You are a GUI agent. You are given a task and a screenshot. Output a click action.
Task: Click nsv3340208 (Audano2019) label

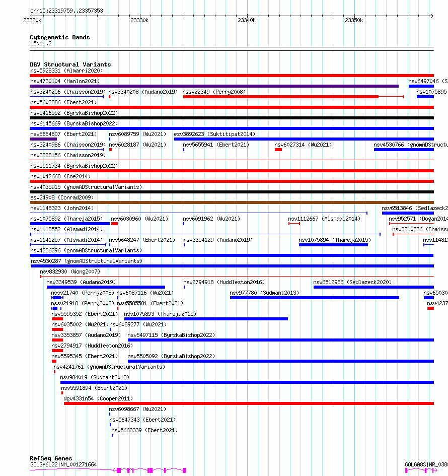pos(143,92)
